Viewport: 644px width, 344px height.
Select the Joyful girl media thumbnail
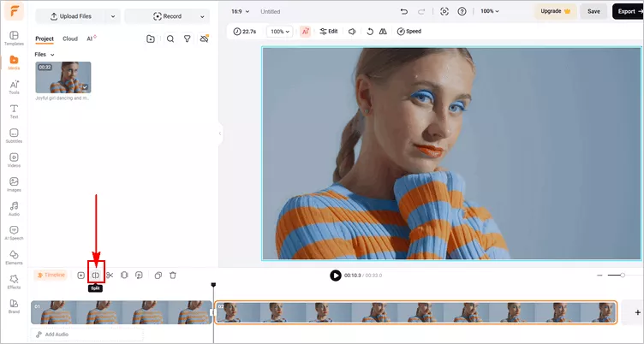pos(63,78)
